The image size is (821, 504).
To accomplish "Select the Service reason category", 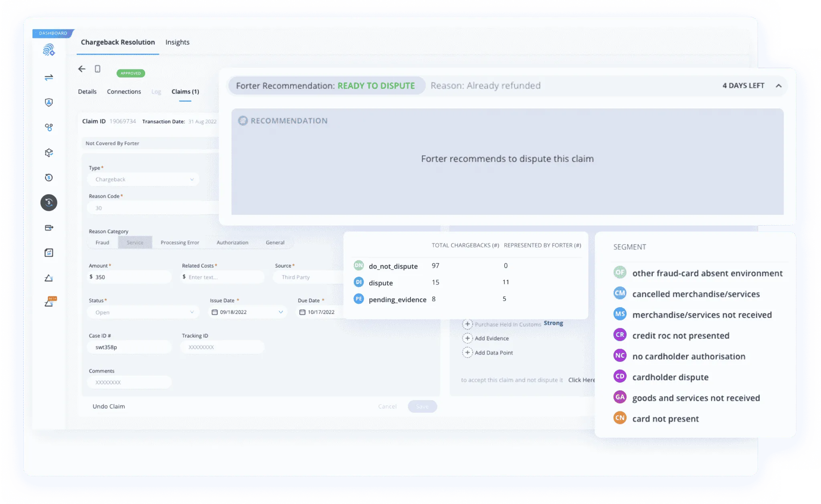I will coord(135,242).
